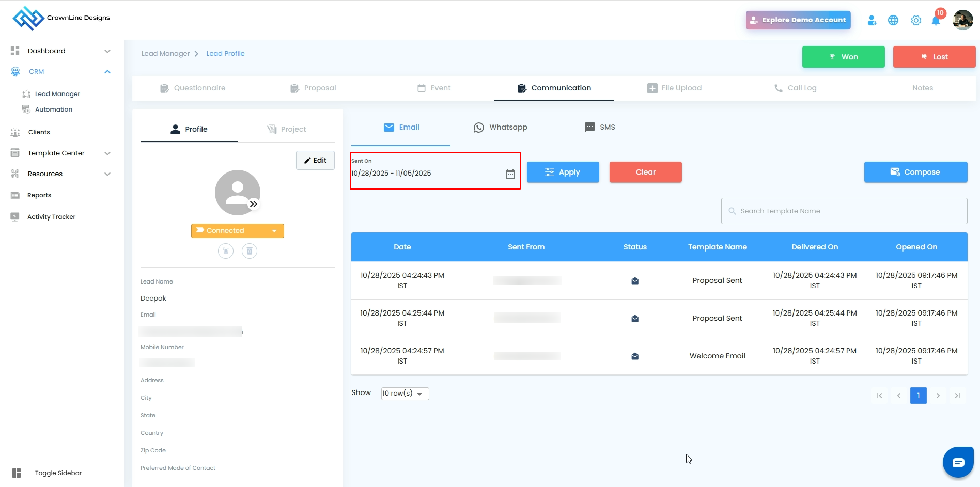Open Automation in sidebar
Screen dimensions: 980x487
coord(54,109)
